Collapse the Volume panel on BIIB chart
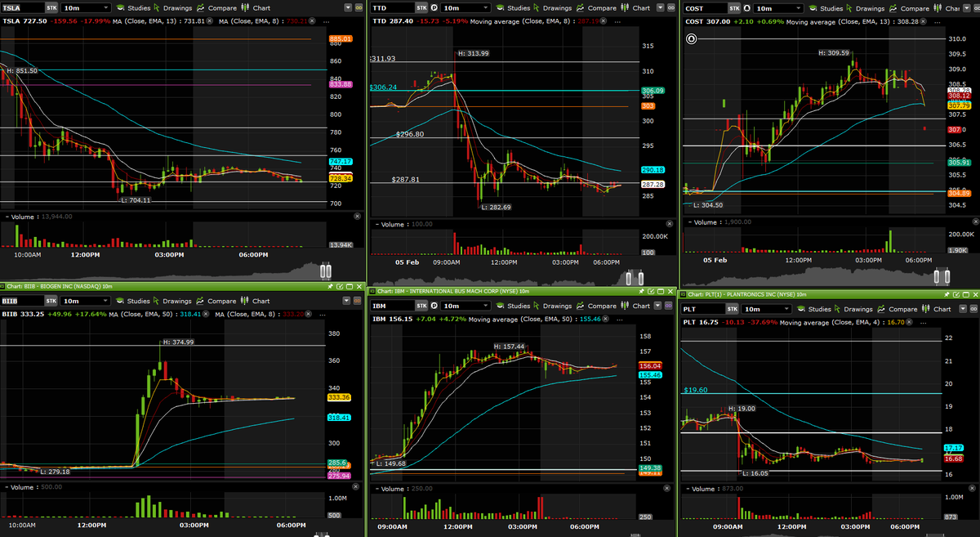The image size is (980, 537). click(5, 486)
